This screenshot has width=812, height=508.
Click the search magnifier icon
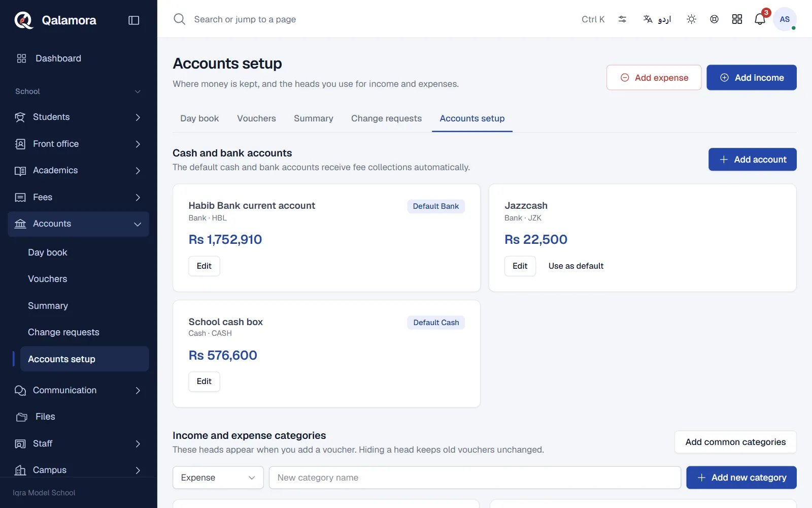click(x=179, y=19)
